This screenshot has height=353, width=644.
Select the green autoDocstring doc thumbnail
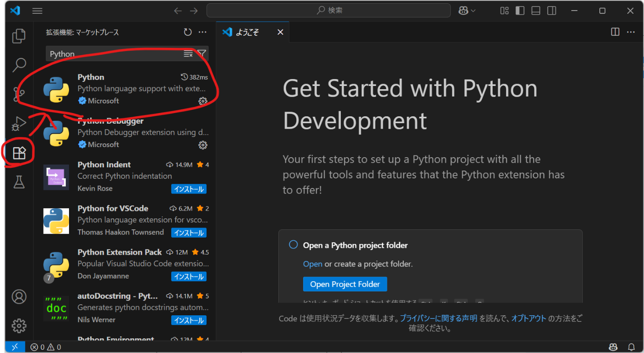pos(56,308)
